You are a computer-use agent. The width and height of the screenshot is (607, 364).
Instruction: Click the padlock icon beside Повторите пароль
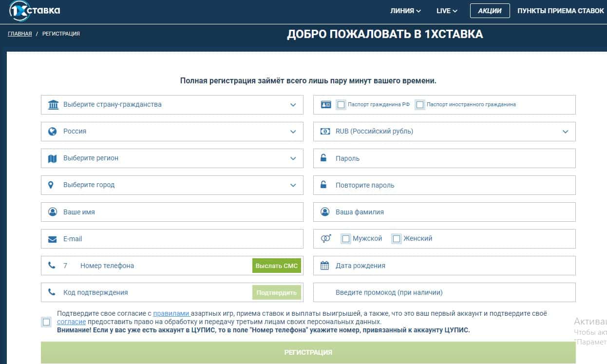point(323,185)
